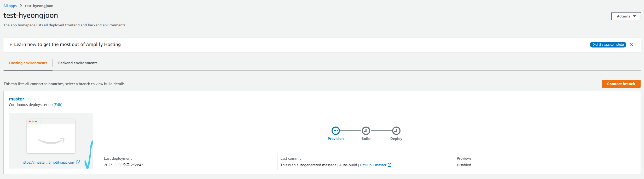Viewport: 644px width, 179px height.
Task: Click test-hyeongjoon breadcrumb text
Action: (x=39, y=6)
